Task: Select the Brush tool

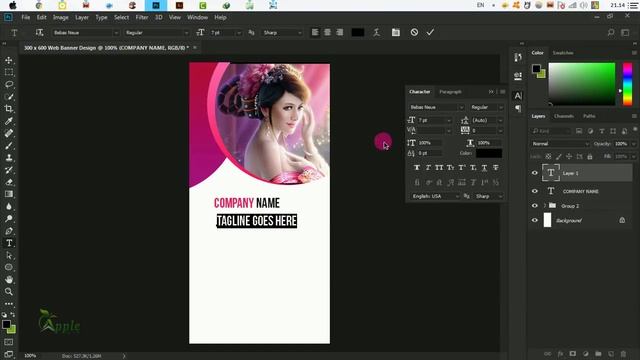Action: (x=9, y=145)
